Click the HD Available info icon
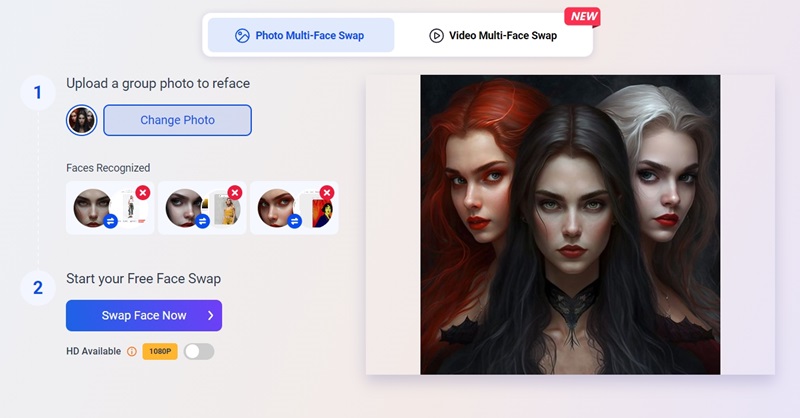Image resolution: width=800 pixels, height=418 pixels. click(132, 351)
